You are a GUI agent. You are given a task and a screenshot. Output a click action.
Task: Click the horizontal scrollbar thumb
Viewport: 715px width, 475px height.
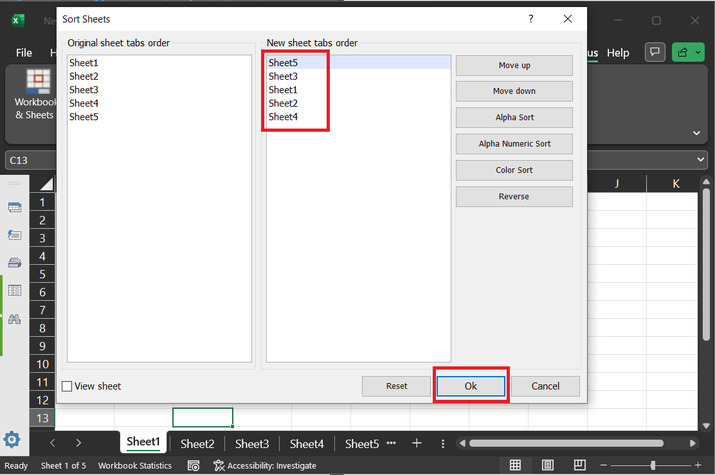click(566, 443)
